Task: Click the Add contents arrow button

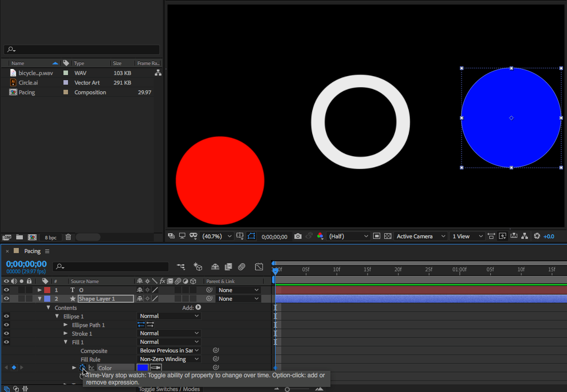Action: tap(198, 307)
